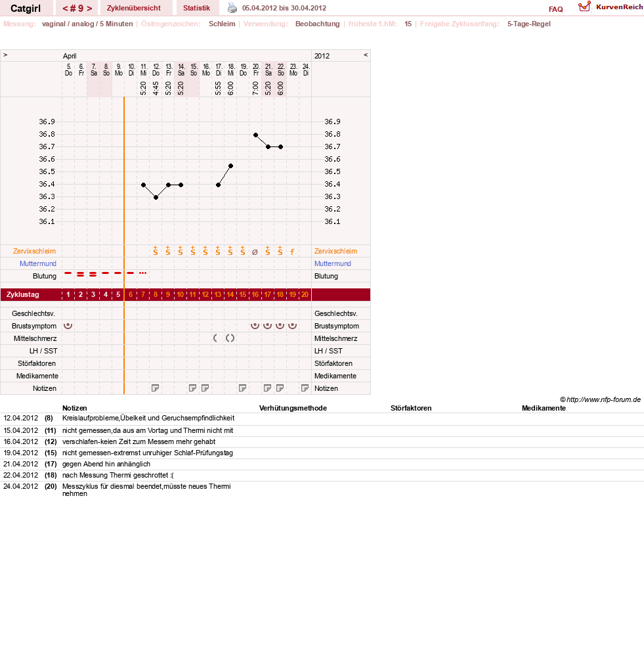
Task: Click the note text 'nach Messung Thermi geschrottet'
Action: (x=118, y=475)
